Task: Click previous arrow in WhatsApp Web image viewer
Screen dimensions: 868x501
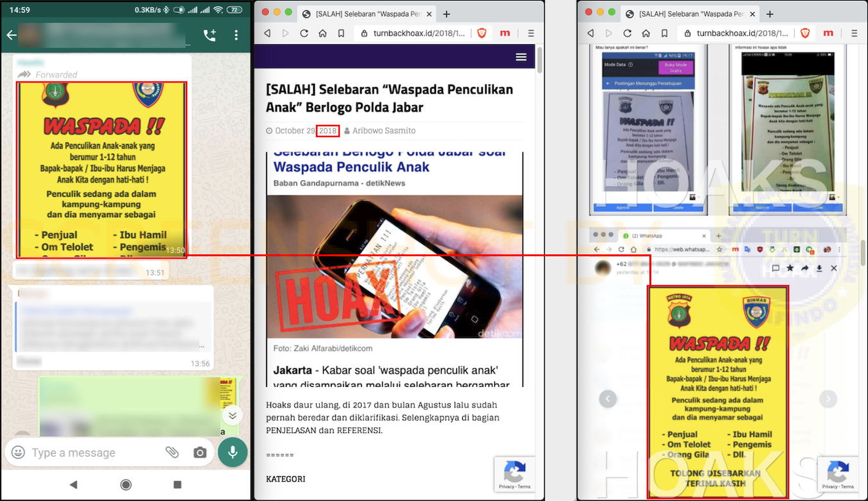Action: click(608, 398)
